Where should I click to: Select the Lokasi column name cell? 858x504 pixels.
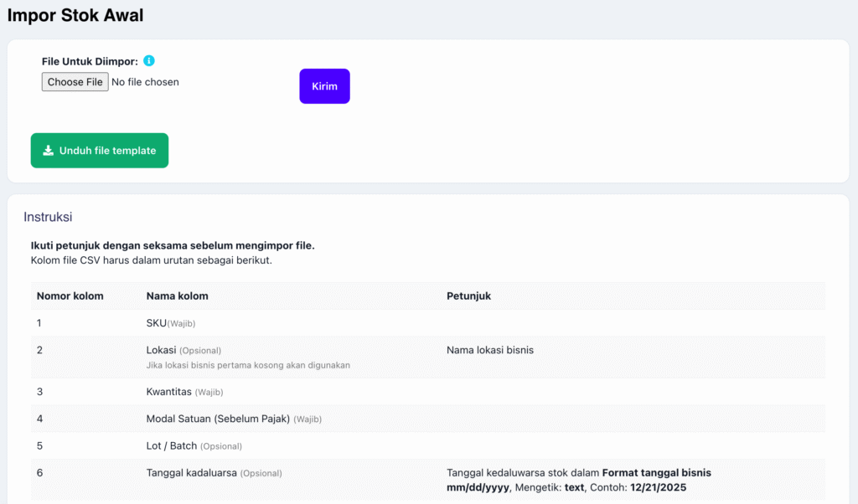[162, 350]
